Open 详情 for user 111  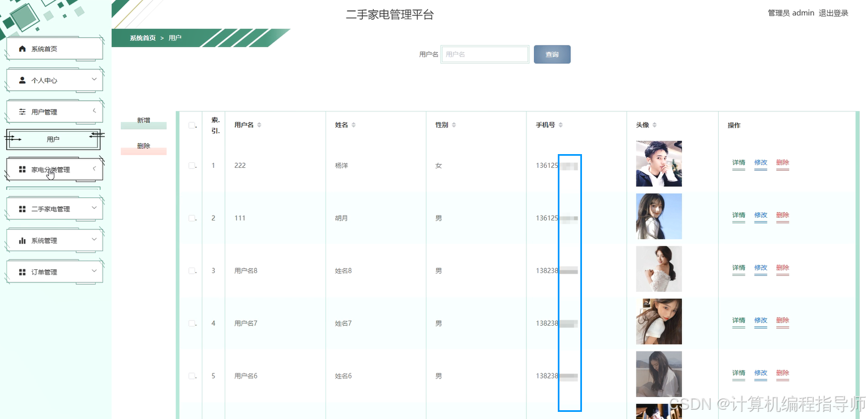(738, 216)
